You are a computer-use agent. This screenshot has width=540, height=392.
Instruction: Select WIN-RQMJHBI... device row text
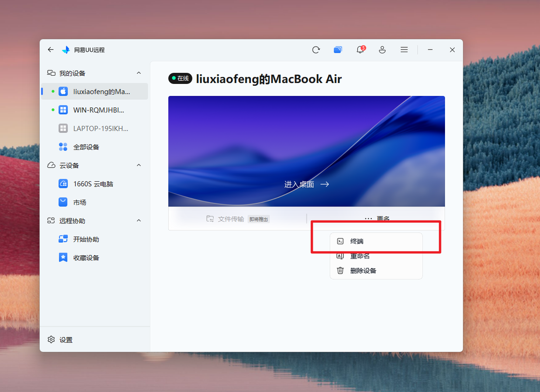coord(98,110)
